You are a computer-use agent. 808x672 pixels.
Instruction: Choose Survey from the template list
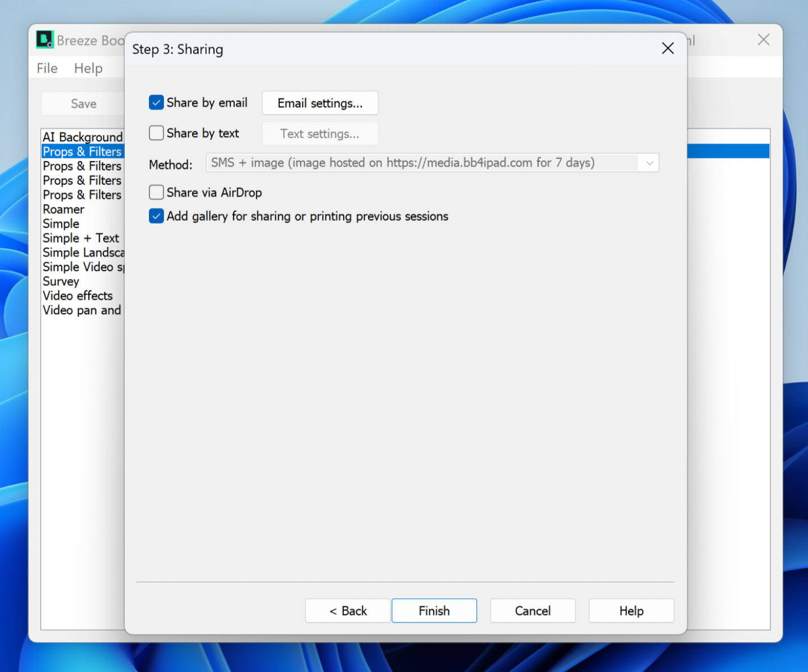(61, 281)
